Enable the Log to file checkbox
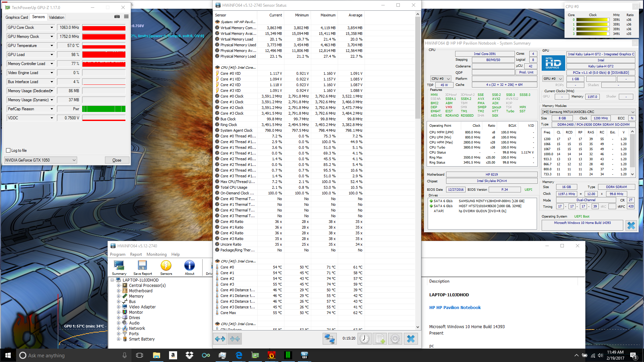The width and height of the screenshot is (644, 362). (8, 150)
